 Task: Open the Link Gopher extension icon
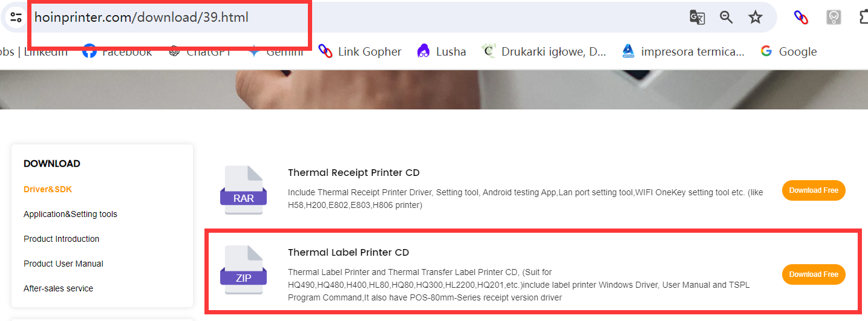[x=801, y=17]
